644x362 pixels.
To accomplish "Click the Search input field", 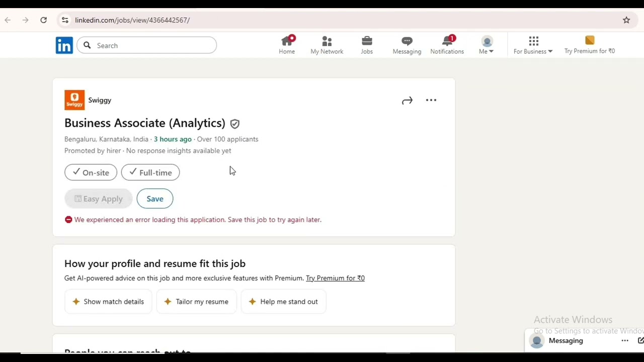I will click(x=147, y=45).
